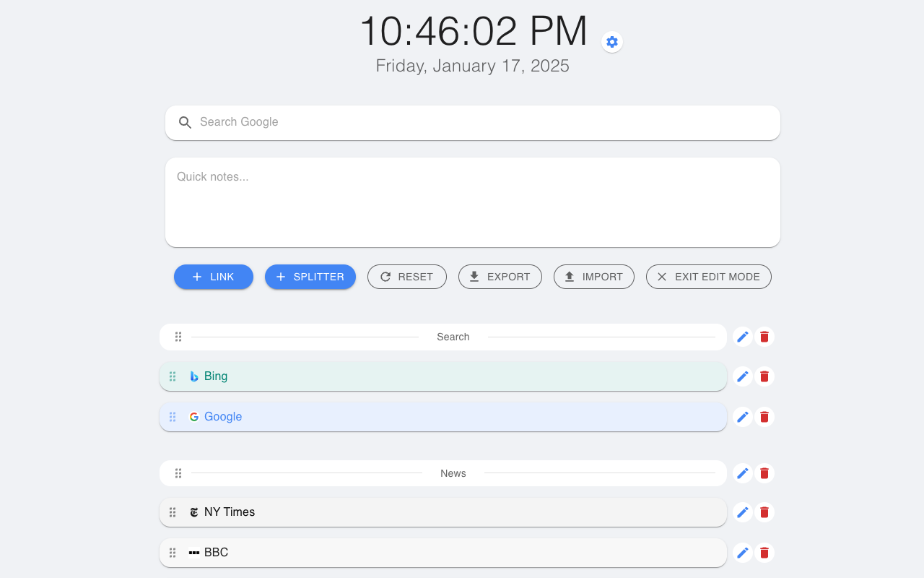Click inside the Quick notes field
924x578 pixels.
[x=472, y=202]
